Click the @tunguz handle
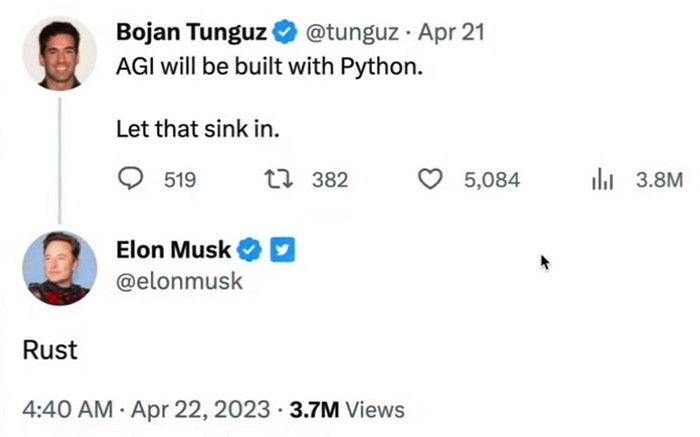Viewport: 700px width, 437px height. click(x=345, y=33)
